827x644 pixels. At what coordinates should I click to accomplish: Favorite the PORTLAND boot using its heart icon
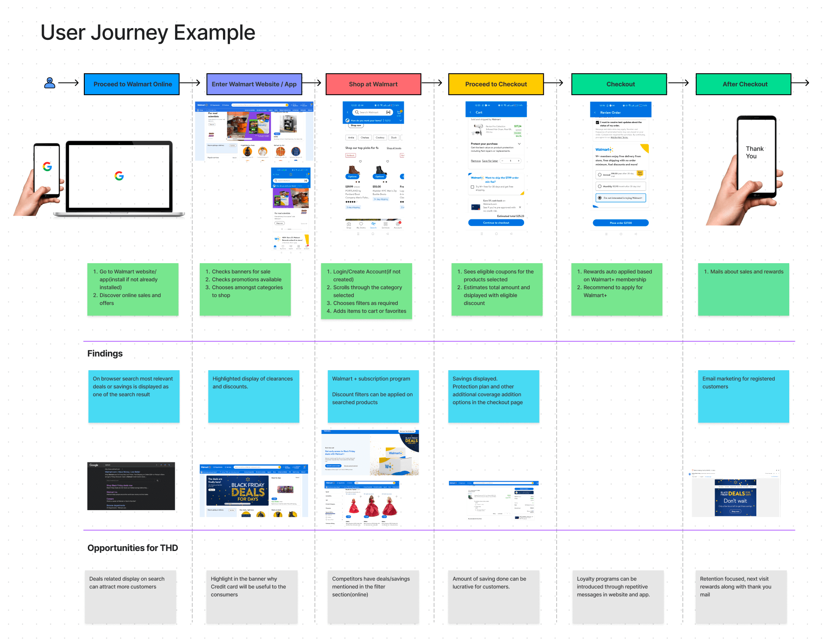(x=360, y=161)
